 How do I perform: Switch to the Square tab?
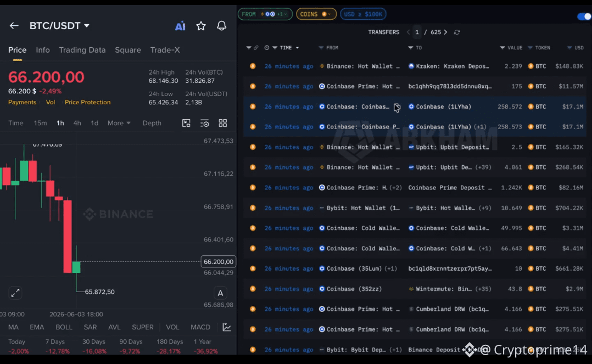(127, 50)
